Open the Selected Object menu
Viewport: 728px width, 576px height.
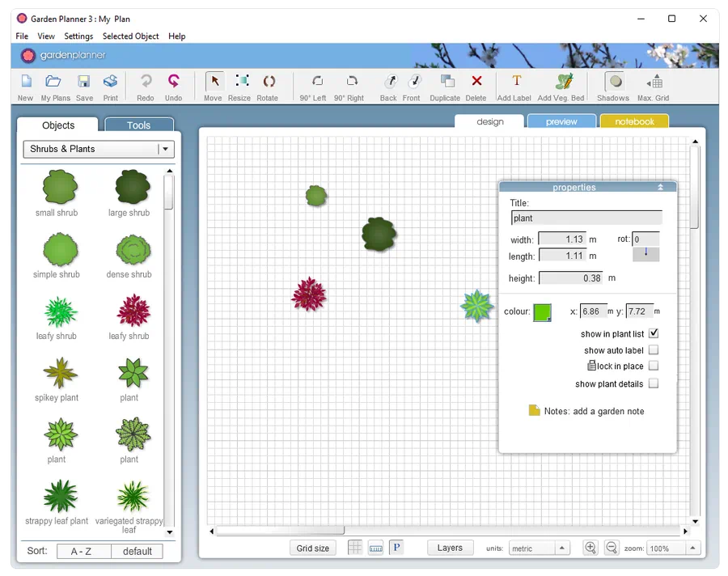point(130,36)
